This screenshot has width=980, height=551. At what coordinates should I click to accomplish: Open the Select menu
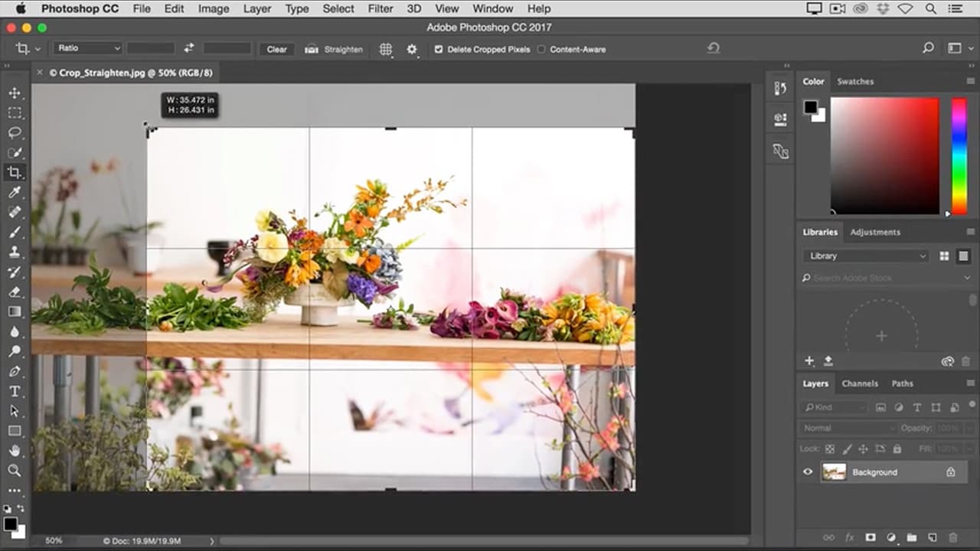pyautogui.click(x=338, y=8)
